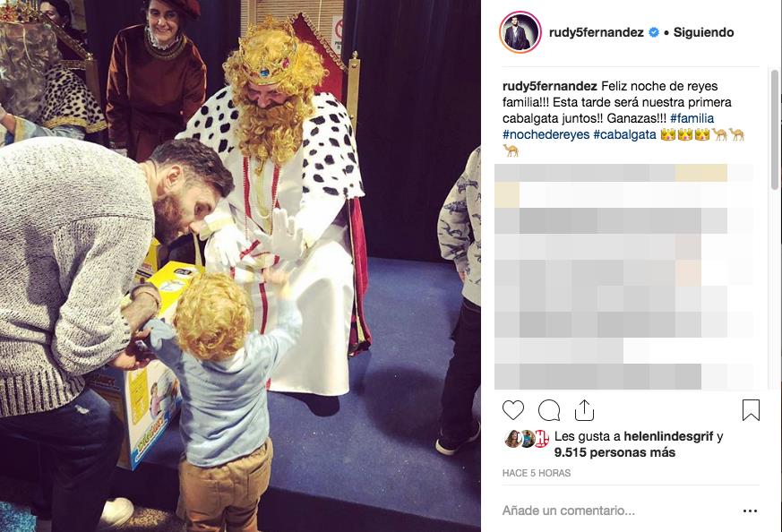Image resolution: width=782 pixels, height=532 pixels.
Task: Focus the Añade un comentario field
Action: coord(618,511)
